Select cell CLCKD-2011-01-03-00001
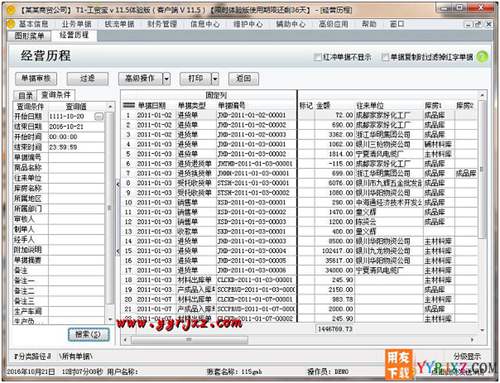This screenshot has width=500, height=383. (x=256, y=280)
